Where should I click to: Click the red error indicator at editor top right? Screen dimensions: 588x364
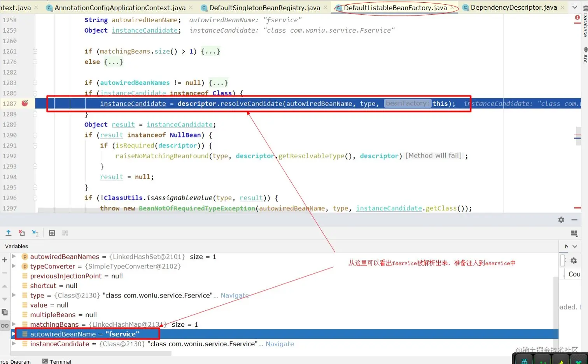[x=577, y=17]
